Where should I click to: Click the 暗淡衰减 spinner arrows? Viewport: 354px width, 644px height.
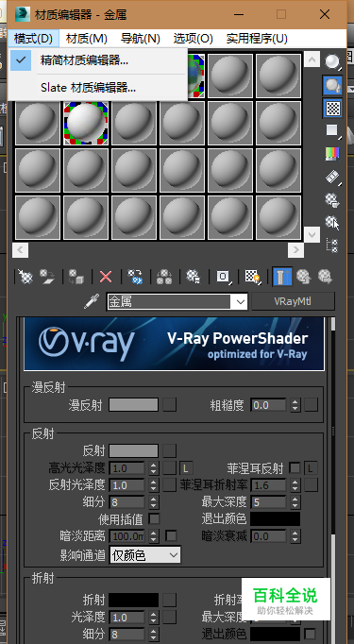[x=295, y=536]
